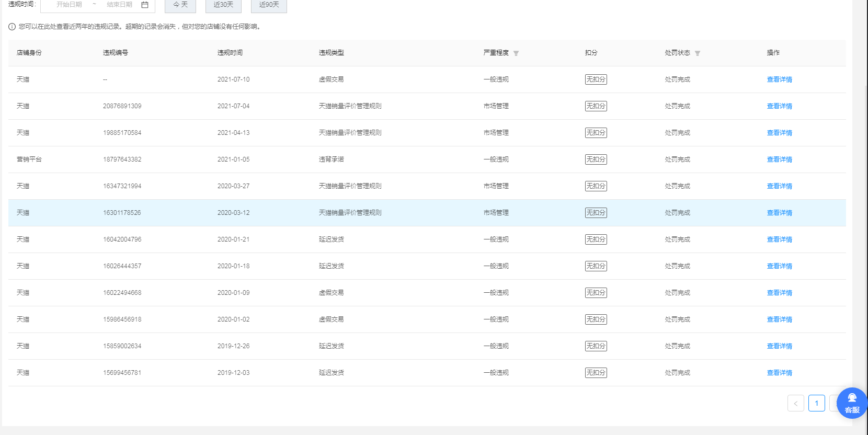View details for violation 18797643382

[x=779, y=159]
